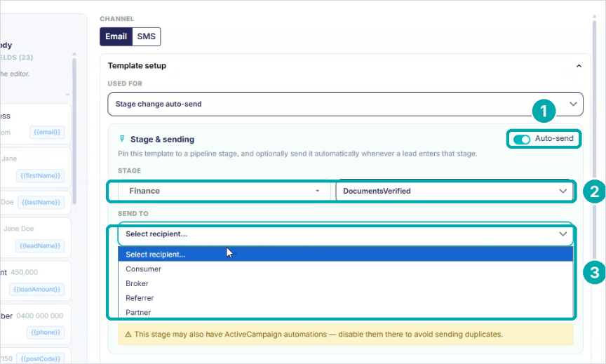The height and width of the screenshot is (364, 606).
Task: Insert the {{postCode}} merge field
Action: pos(40,358)
